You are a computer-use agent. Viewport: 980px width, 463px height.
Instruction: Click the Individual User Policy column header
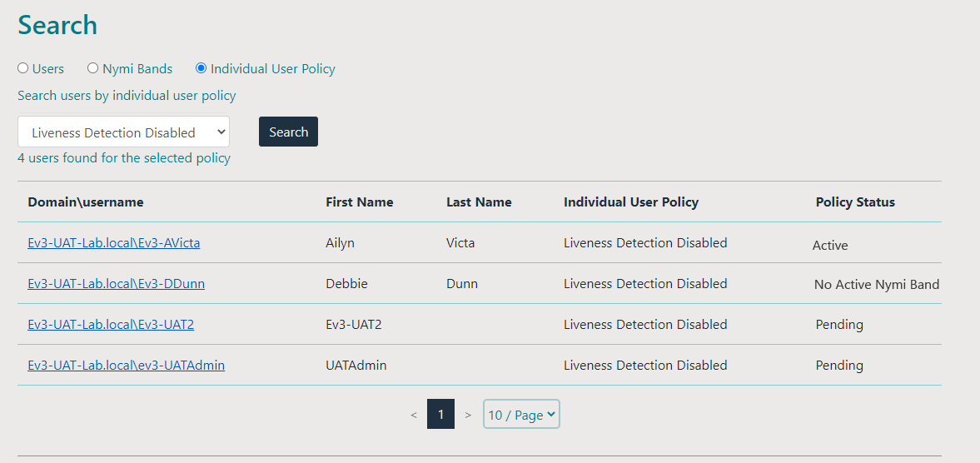(630, 202)
